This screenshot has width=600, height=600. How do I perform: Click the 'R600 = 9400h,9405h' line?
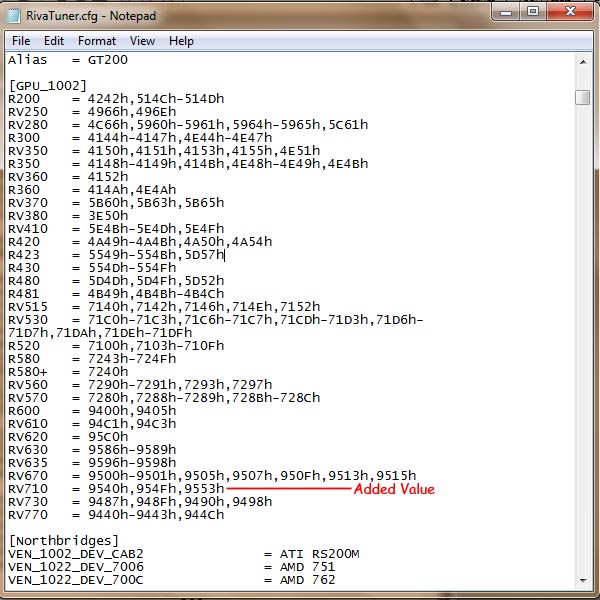(92, 411)
